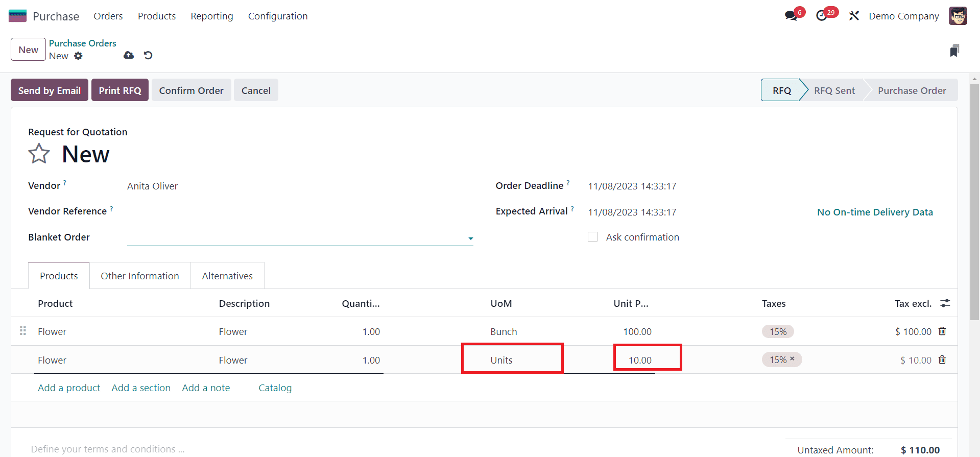
Task: Go to Purchase Orders breadcrumb
Action: pyautogui.click(x=83, y=43)
